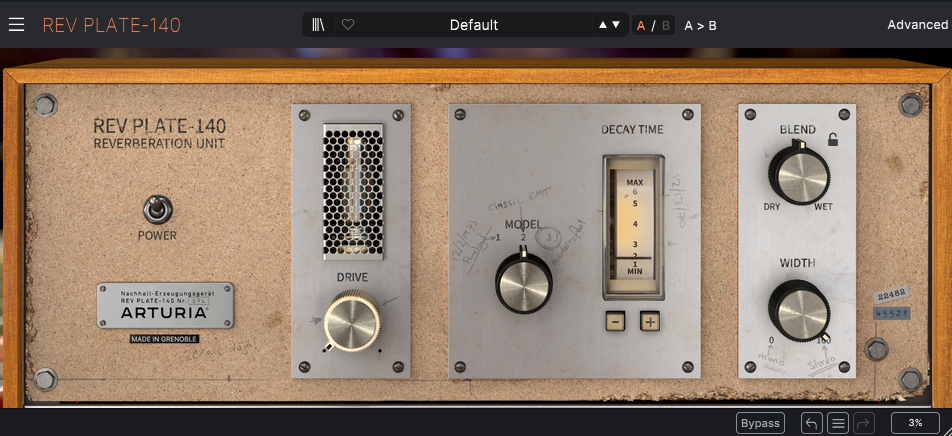Screen dimensions: 952x436
Task: Click the undo arrow icon
Action: (811, 423)
